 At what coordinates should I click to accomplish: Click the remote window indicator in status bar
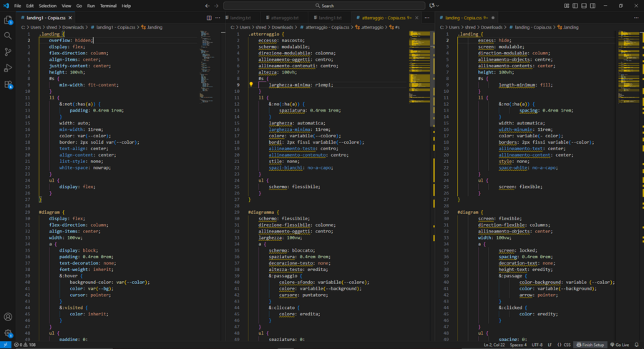[5, 345]
